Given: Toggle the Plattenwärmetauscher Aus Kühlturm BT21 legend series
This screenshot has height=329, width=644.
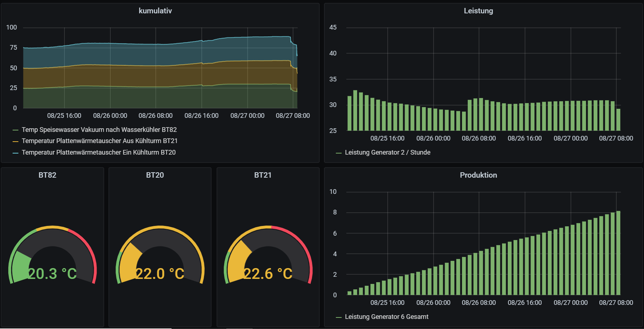Looking at the screenshot, I should (x=99, y=141).
